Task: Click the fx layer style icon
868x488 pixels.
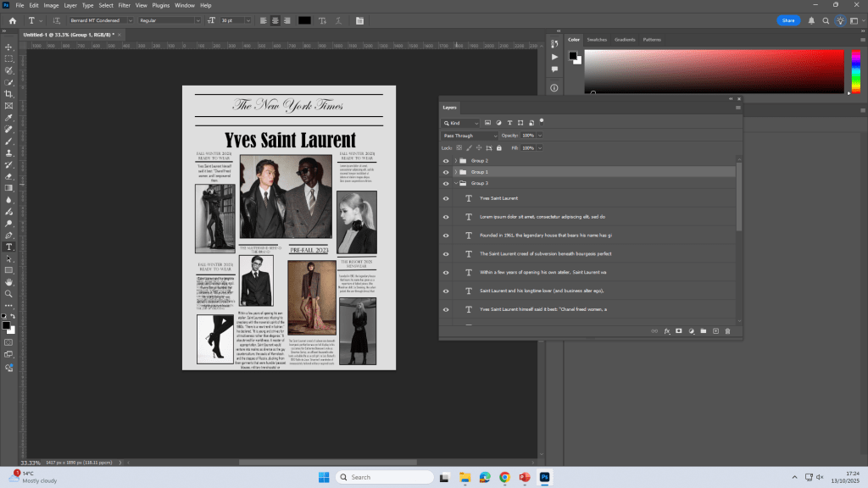Action: pyautogui.click(x=666, y=330)
